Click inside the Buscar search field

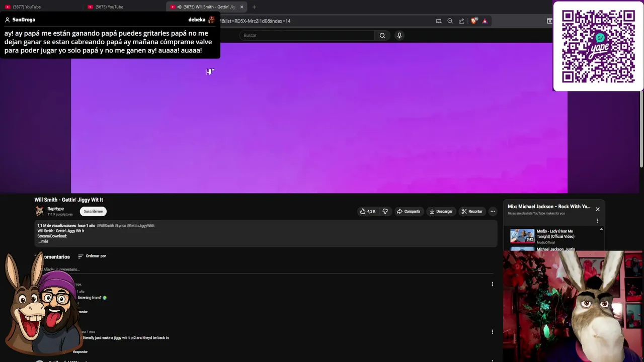307,35
